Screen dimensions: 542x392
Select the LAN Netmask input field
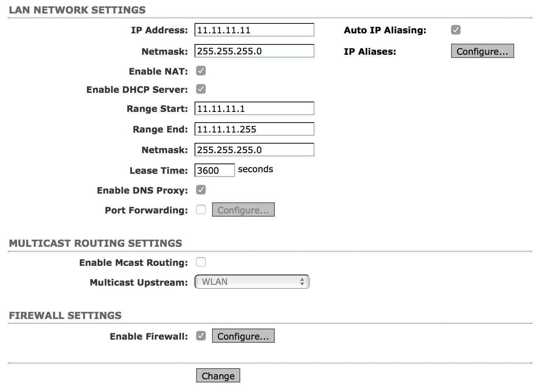254,51
